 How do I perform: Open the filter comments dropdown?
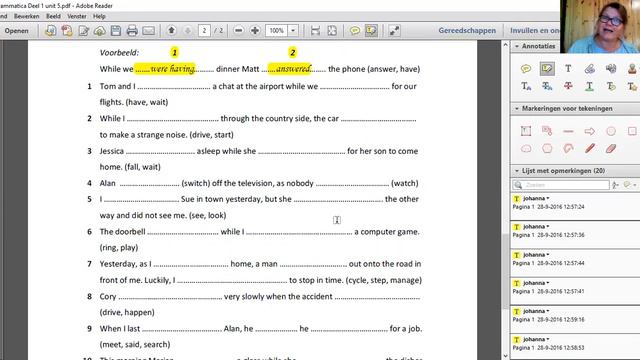point(630,185)
